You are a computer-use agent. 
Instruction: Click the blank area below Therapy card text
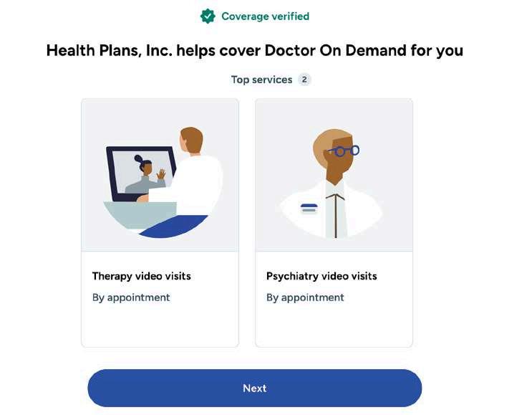160,326
